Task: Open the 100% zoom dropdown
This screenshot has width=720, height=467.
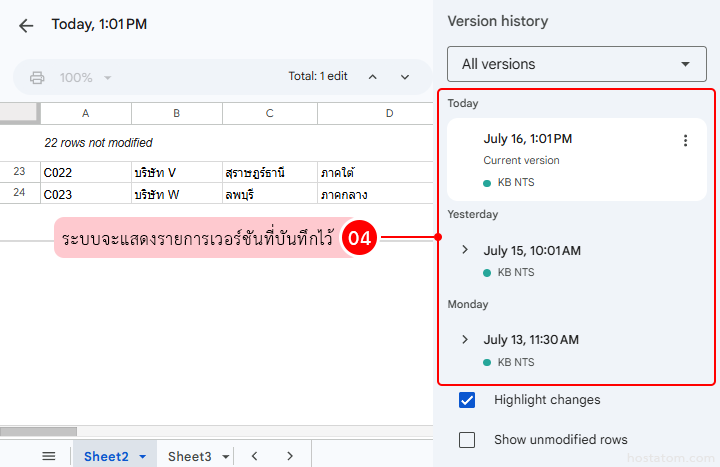Action: [85, 78]
